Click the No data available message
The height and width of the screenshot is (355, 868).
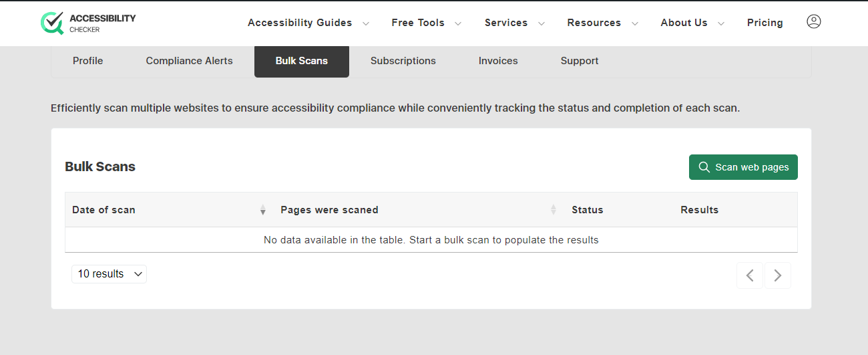point(431,240)
